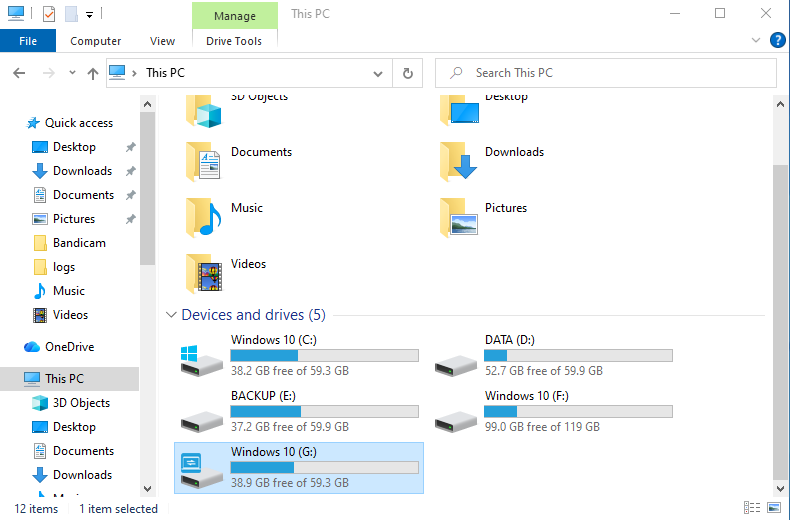790x520 pixels.
Task: Click the New folder quick access toolbar icon
Action: click(x=71, y=14)
